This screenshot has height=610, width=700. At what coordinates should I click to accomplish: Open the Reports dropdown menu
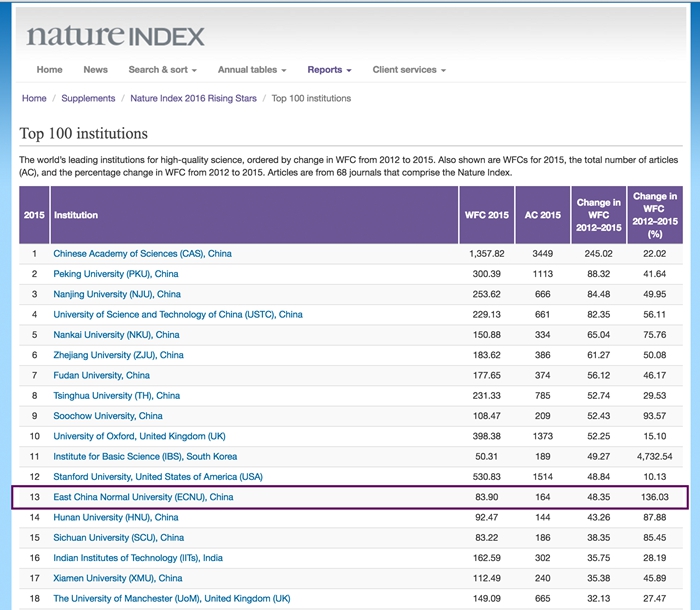click(x=329, y=70)
